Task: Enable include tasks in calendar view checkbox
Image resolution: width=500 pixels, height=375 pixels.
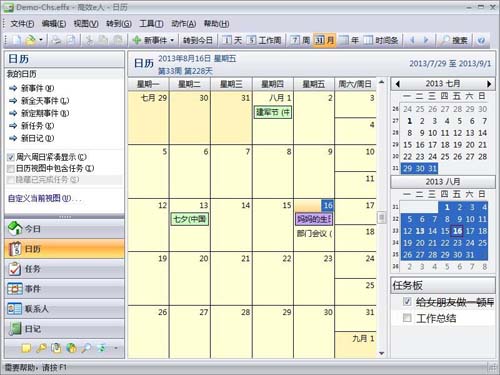Action: [x=11, y=169]
